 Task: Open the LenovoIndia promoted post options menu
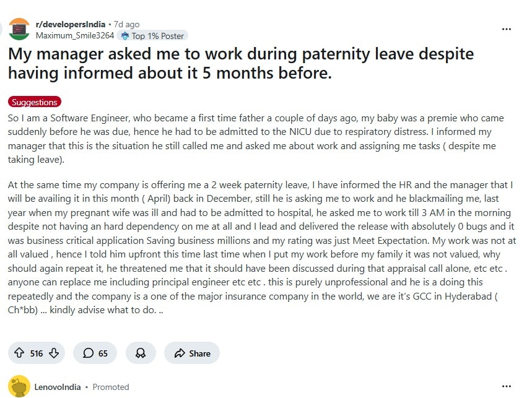(x=507, y=386)
